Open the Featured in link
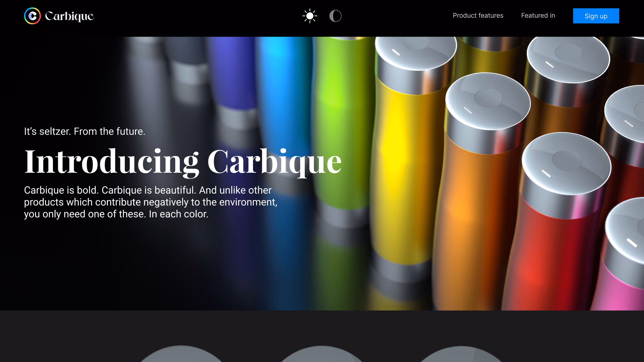The width and height of the screenshot is (644, 362). click(538, 16)
